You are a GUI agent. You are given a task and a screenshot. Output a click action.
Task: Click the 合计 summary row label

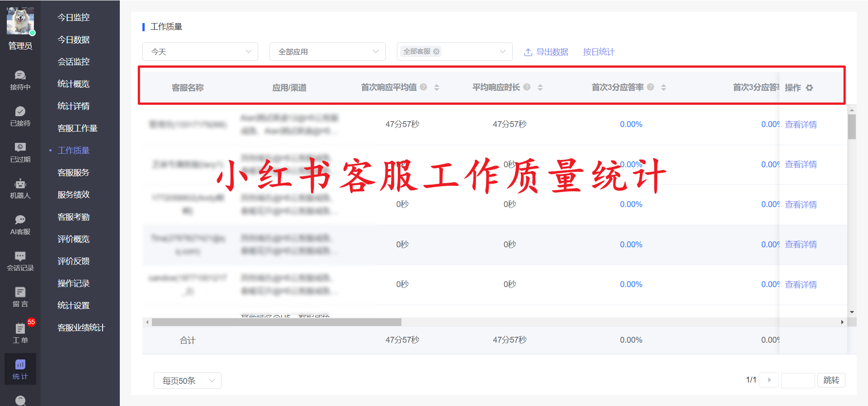click(x=188, y=340)
